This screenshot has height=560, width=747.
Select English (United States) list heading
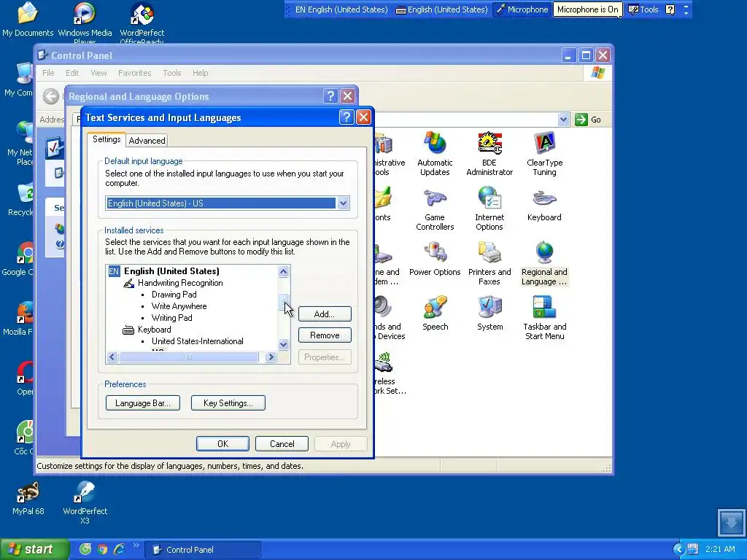pos(171,271)
